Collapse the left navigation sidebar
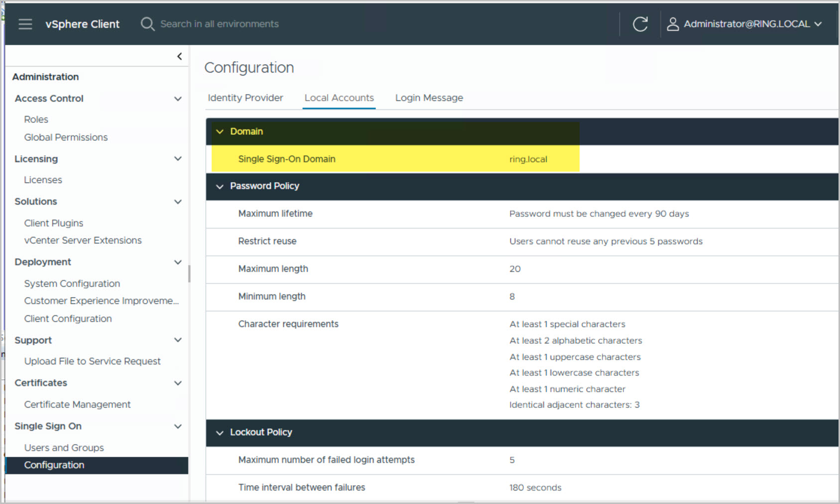 click(x=179, y=56)
